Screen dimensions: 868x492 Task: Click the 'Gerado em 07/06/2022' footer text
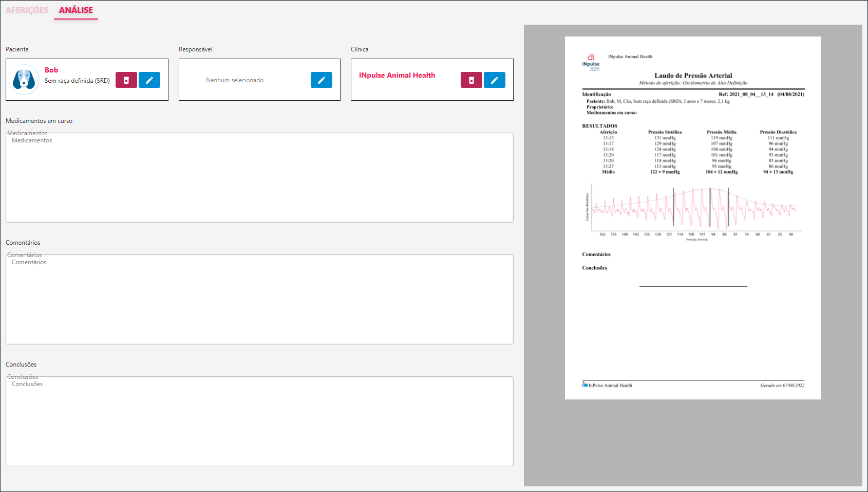(782, 385)
